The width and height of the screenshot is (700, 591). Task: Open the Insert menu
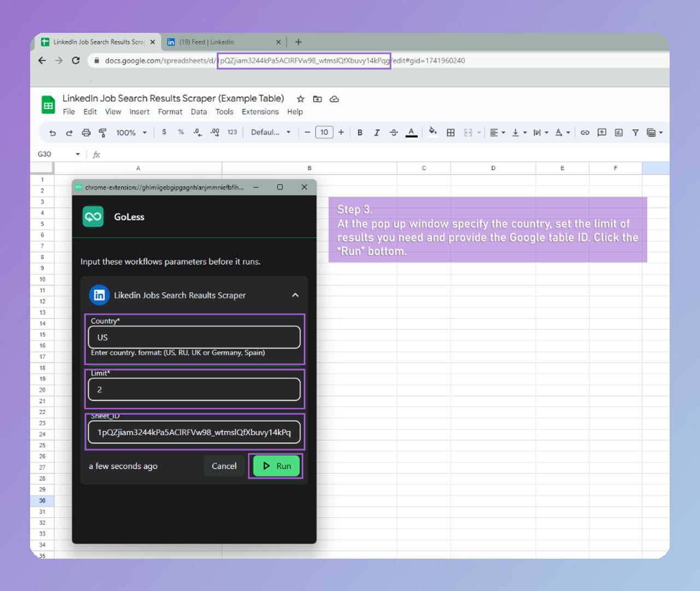click(139, 112)
